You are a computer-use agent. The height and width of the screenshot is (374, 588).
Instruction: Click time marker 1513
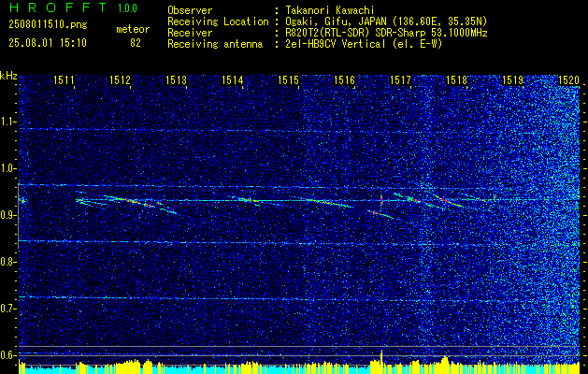177,79
